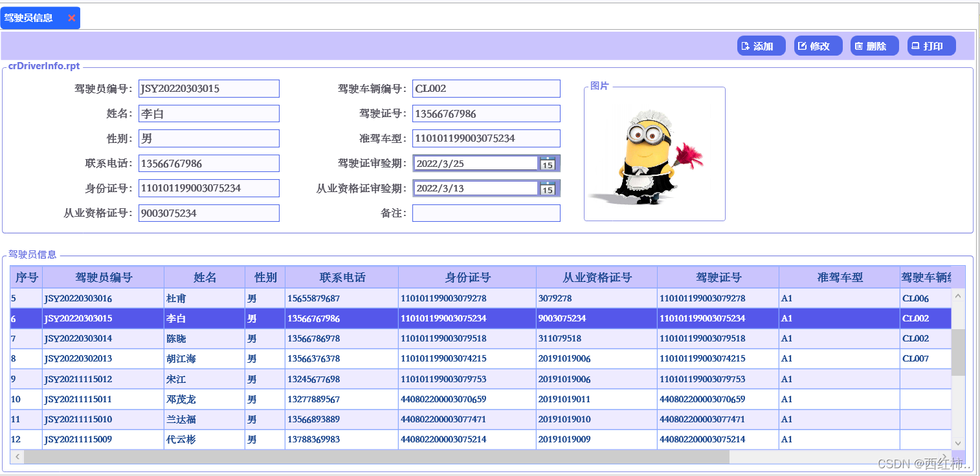Screen dimensions: 980x476
Task: Click name cell 代云彬
Action: [205, 439]
